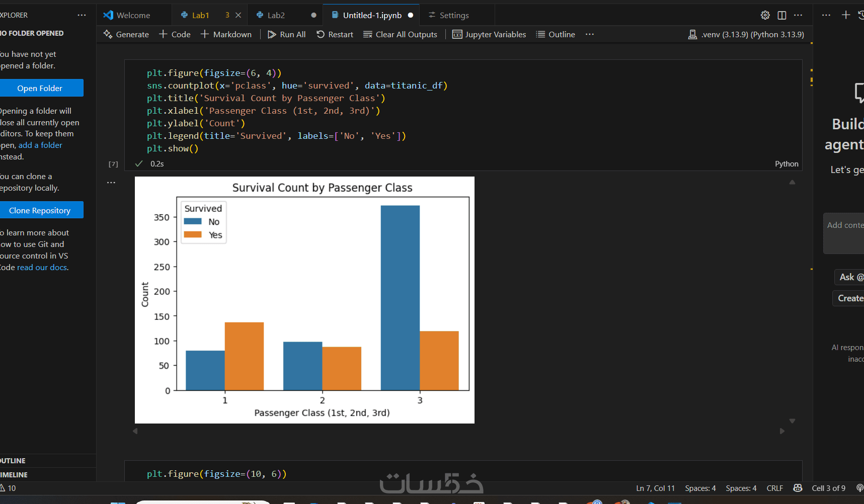Click the Generate sparkle icon in the notebook toolbar
The height and width of the screenshot is (504, 864).
point(108,34)
